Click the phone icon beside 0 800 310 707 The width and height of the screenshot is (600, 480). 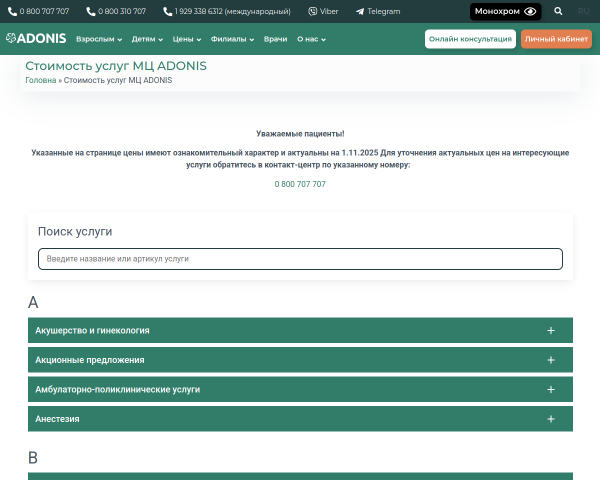(91, 12)
